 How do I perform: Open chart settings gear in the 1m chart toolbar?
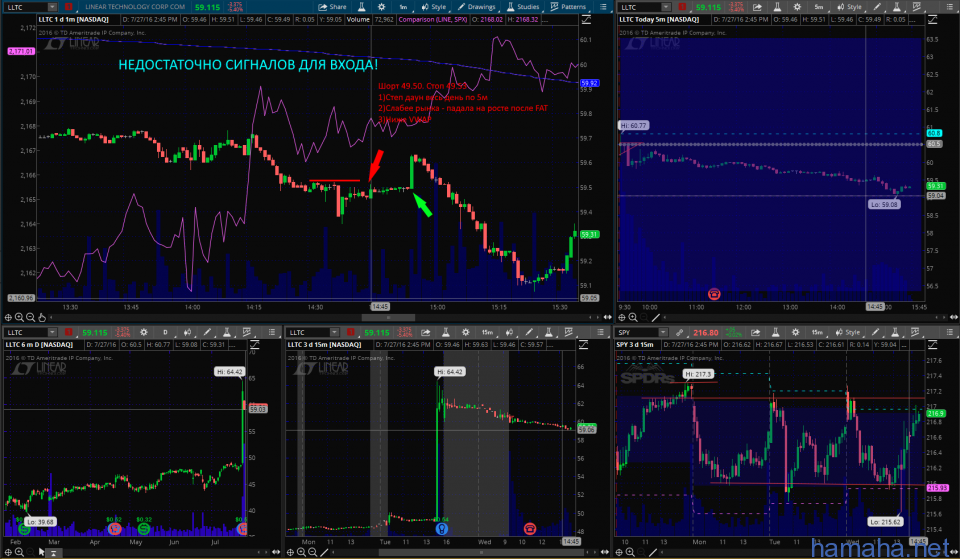point(381,7)
